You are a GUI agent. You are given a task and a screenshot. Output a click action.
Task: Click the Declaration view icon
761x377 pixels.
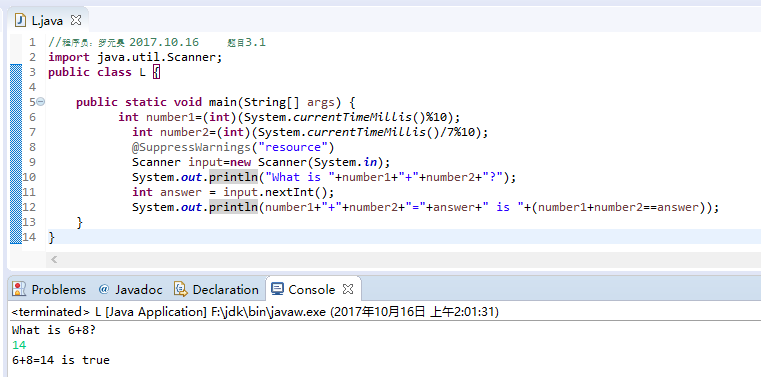coord(181,289)
